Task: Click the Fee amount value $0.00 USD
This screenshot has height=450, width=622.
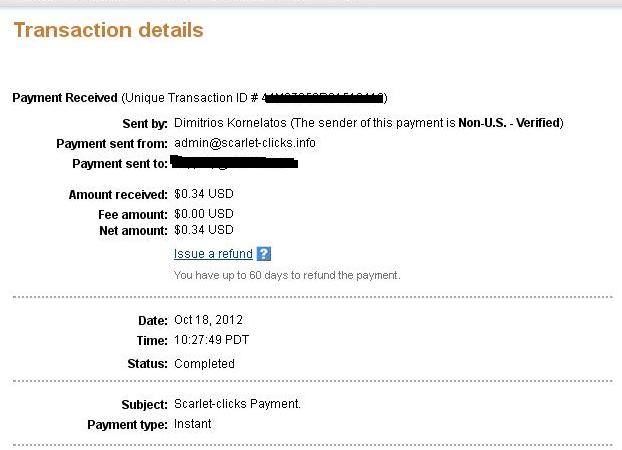Action: click(204, 213)
